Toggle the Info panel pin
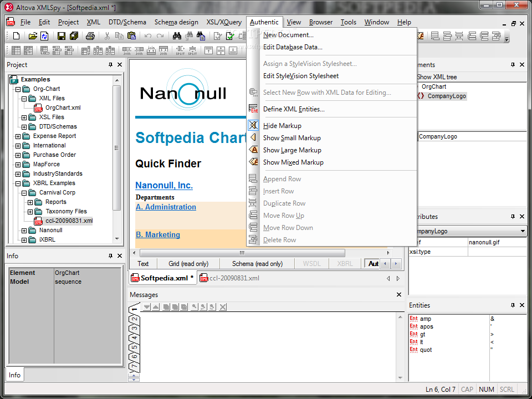The height and width of the screenshot is (399, 532). [110, 256]
